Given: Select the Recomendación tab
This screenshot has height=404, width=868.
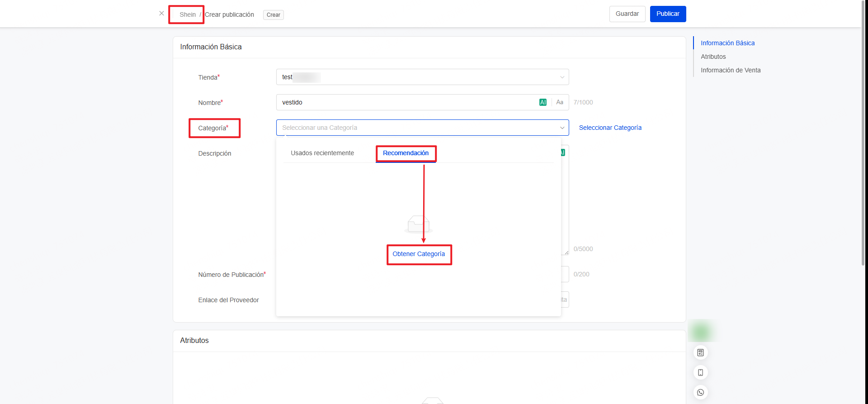Looking at the screenshot, I should tap(406, 153).
